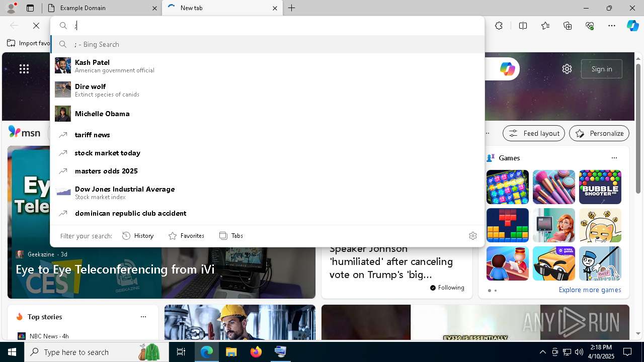Viewport: 644px width, 362px height.
Task: Open the Copilot sidebar icon
Action: [x=632, y=26]
